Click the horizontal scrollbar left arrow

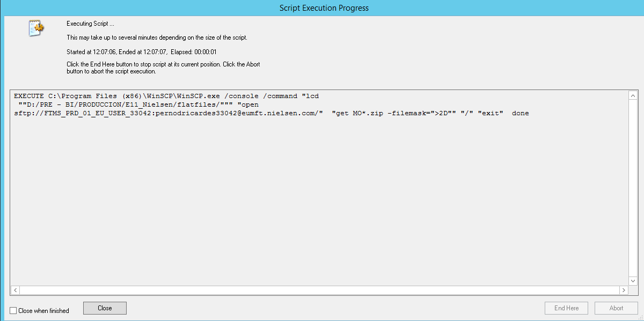tap(15, 290)
